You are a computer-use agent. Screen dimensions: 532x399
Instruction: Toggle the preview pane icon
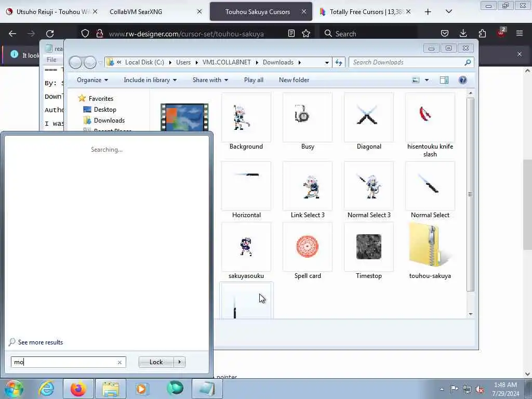(444, 80)
